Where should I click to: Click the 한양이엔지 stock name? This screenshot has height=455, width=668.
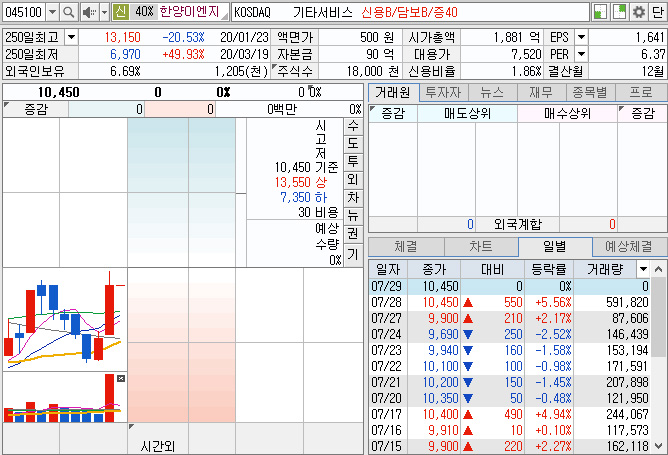tap(189, 12)
